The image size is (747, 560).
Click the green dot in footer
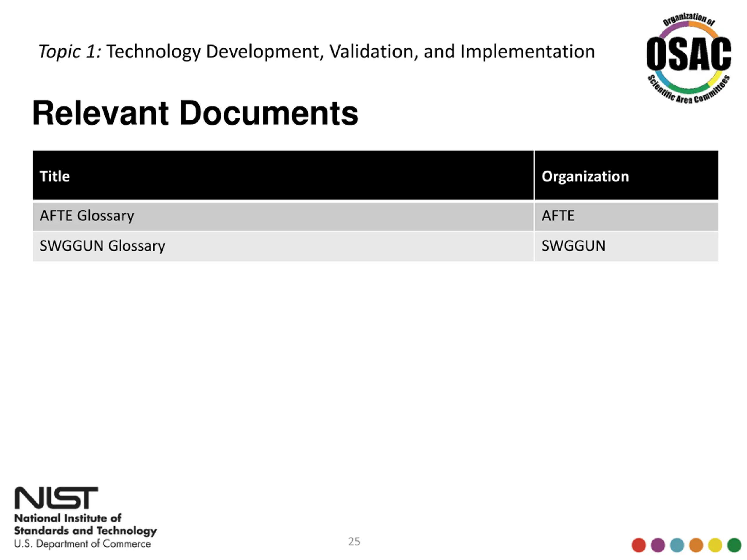pyautogui.click(x=734, y=545)
